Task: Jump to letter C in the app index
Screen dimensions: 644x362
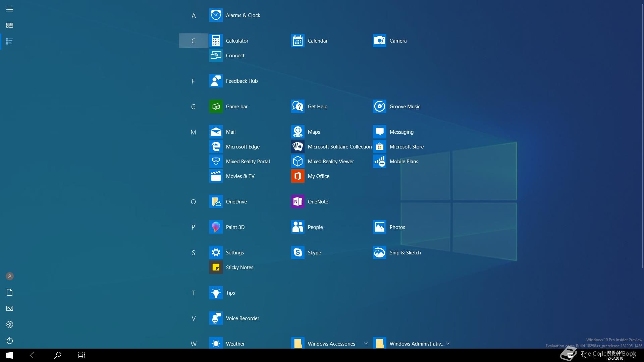Action: point(194,41)
